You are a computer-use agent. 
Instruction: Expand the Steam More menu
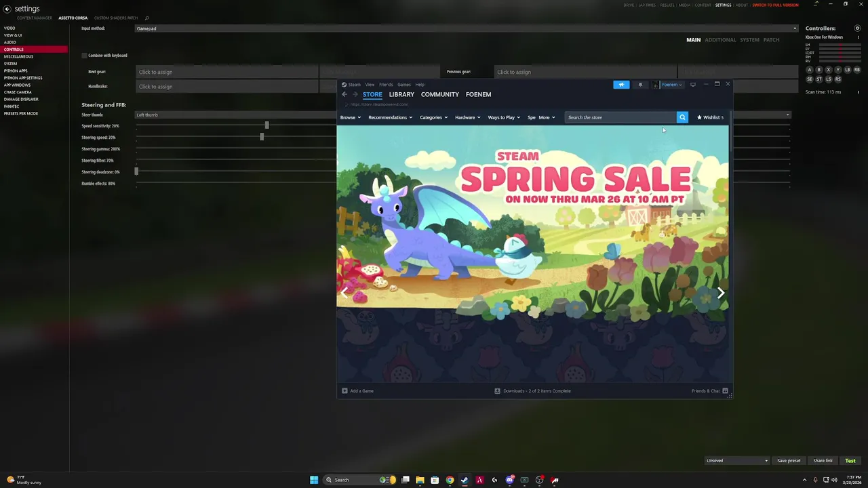547,117
